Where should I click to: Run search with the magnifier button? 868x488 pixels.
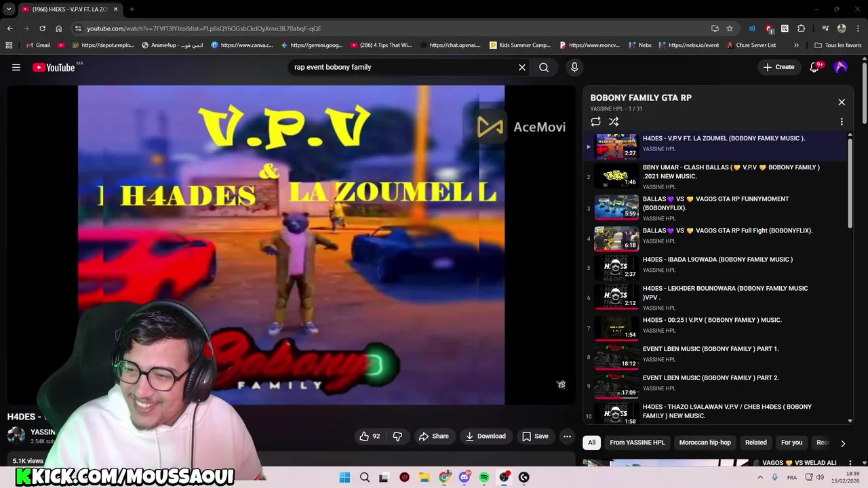coord(544,67)
